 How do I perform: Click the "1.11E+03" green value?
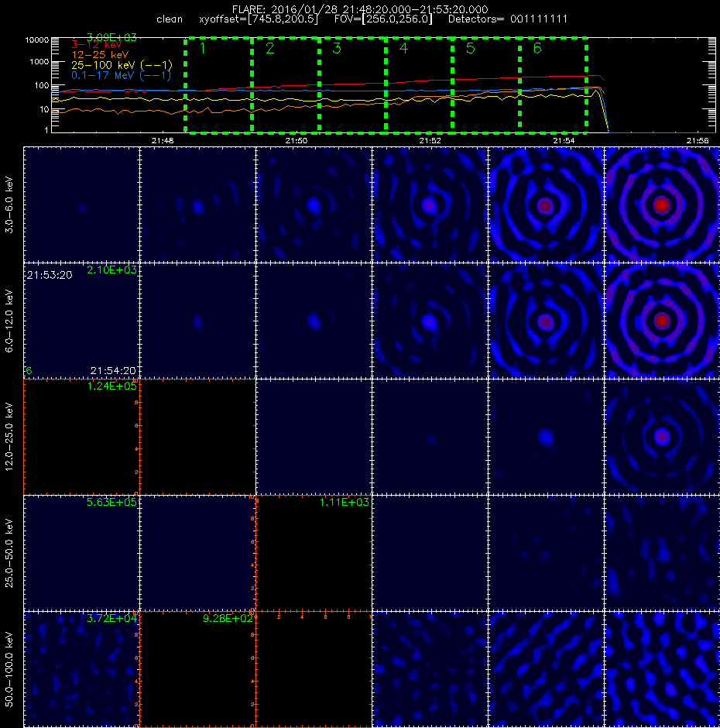[x=345, y=502]
